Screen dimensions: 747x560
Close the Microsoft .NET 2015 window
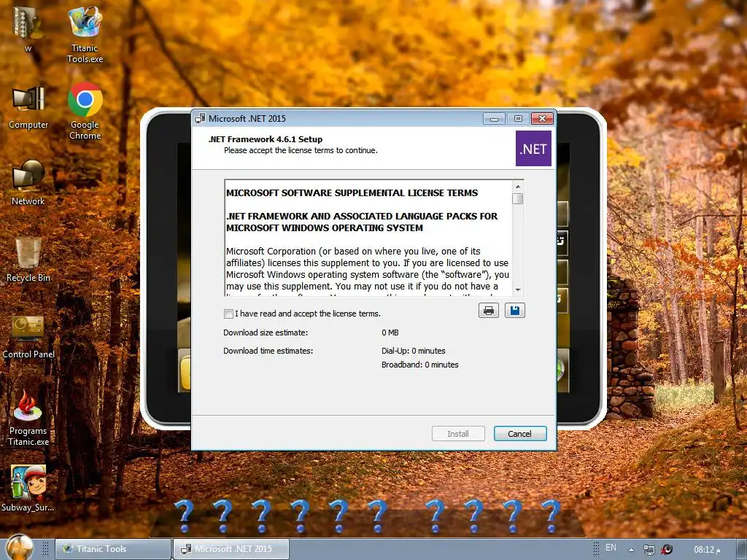coord(542,119)
